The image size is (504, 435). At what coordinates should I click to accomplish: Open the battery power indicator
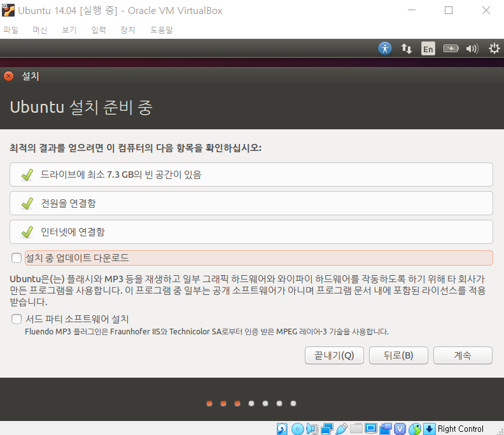451,48
